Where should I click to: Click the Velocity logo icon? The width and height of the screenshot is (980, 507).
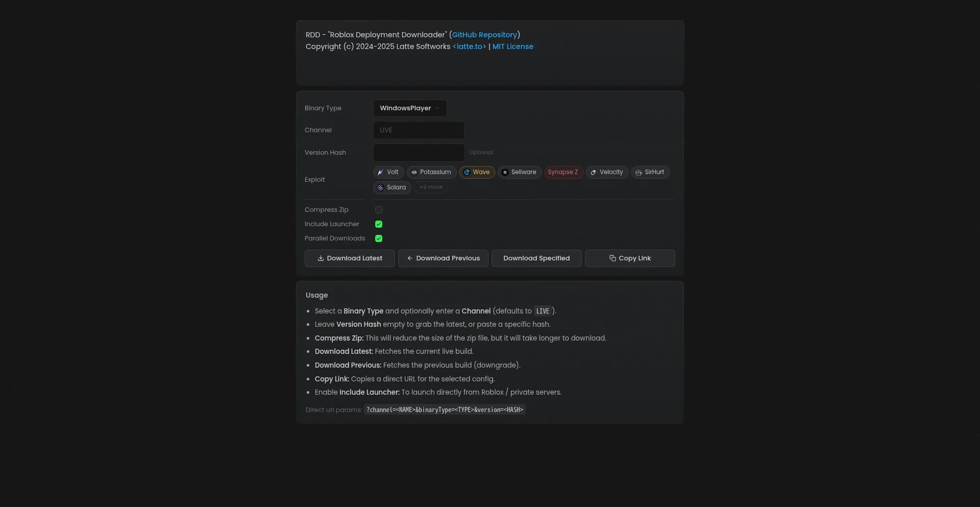coord(593,173)
